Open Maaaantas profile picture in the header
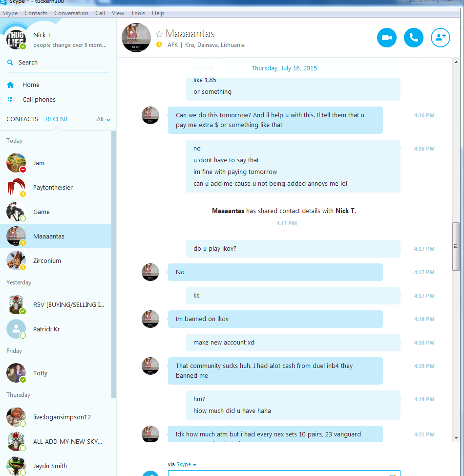 click(x=136, y=38)
